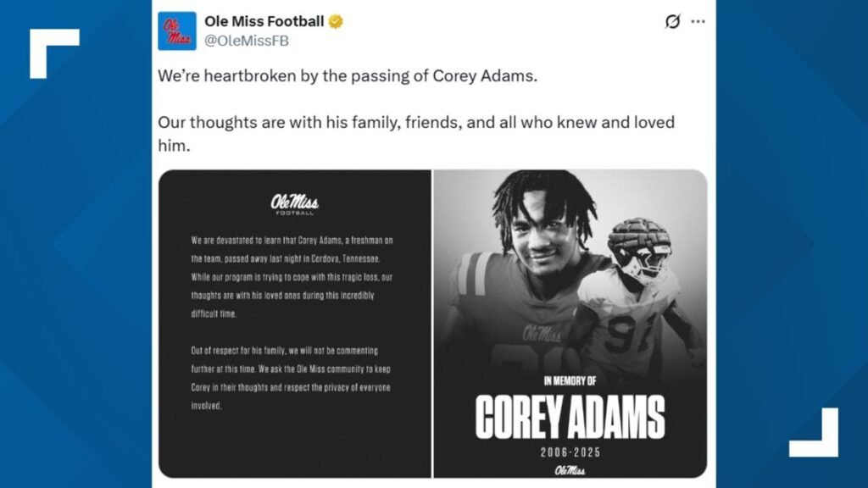Click the gold verified badge
Screen dimensions: 868x488
[x=336, y=21]
